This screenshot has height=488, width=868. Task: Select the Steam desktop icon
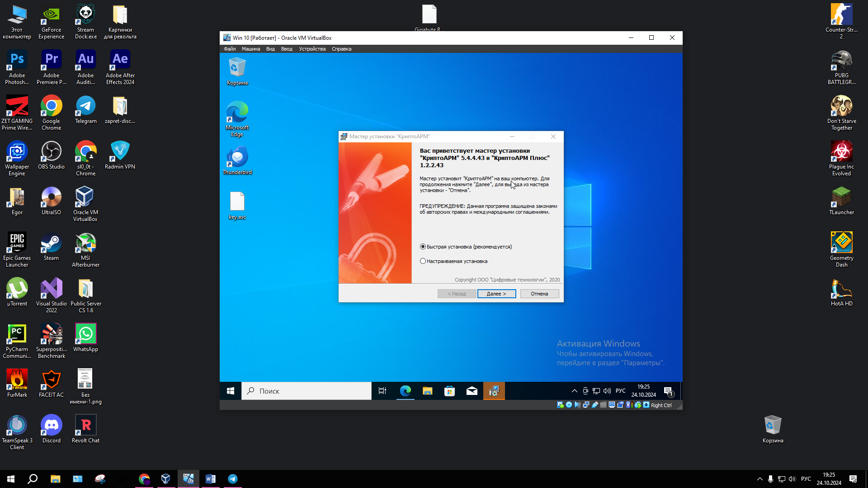click(52, 247)
